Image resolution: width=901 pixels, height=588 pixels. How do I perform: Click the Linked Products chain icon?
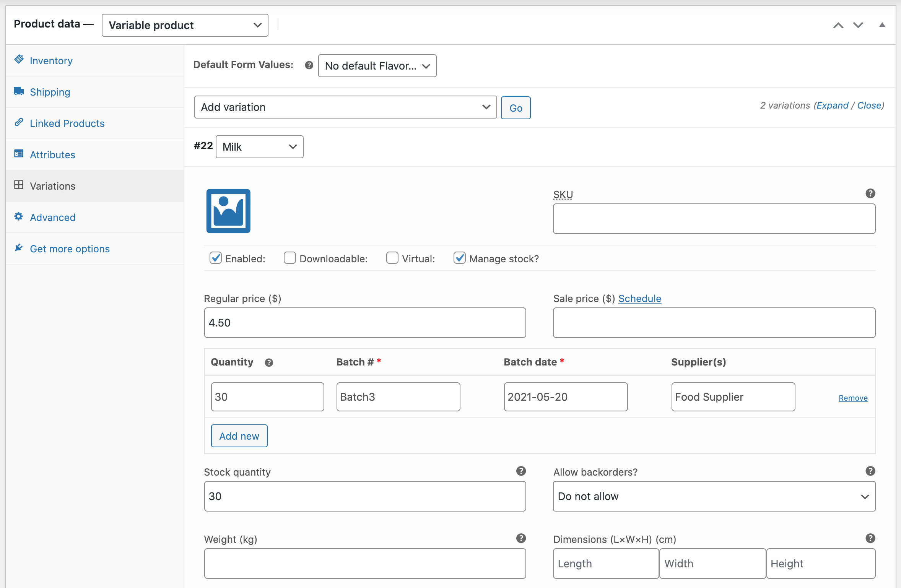click(x=20, y=123)
